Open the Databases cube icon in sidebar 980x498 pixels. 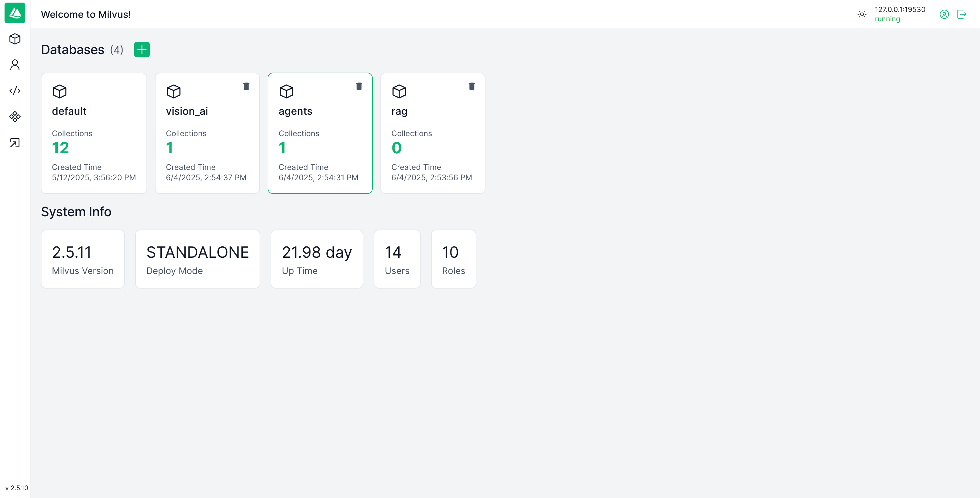pos(15,39)
